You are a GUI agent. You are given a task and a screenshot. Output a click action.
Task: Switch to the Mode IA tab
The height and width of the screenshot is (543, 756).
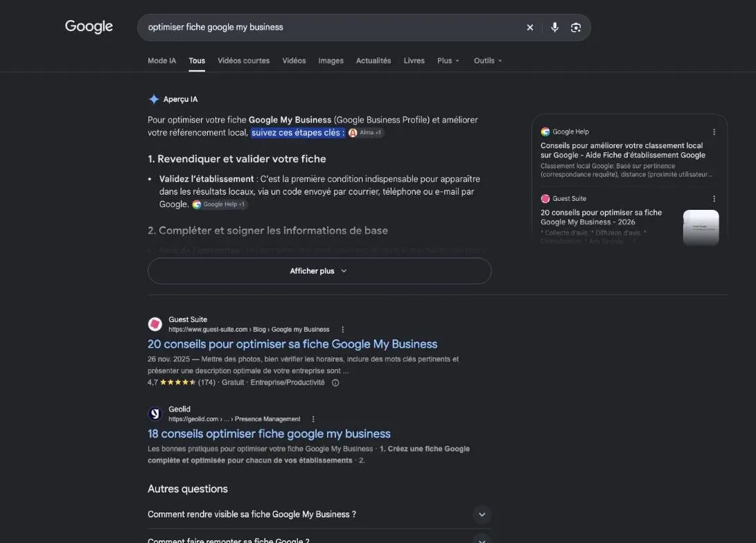[162, 61]
